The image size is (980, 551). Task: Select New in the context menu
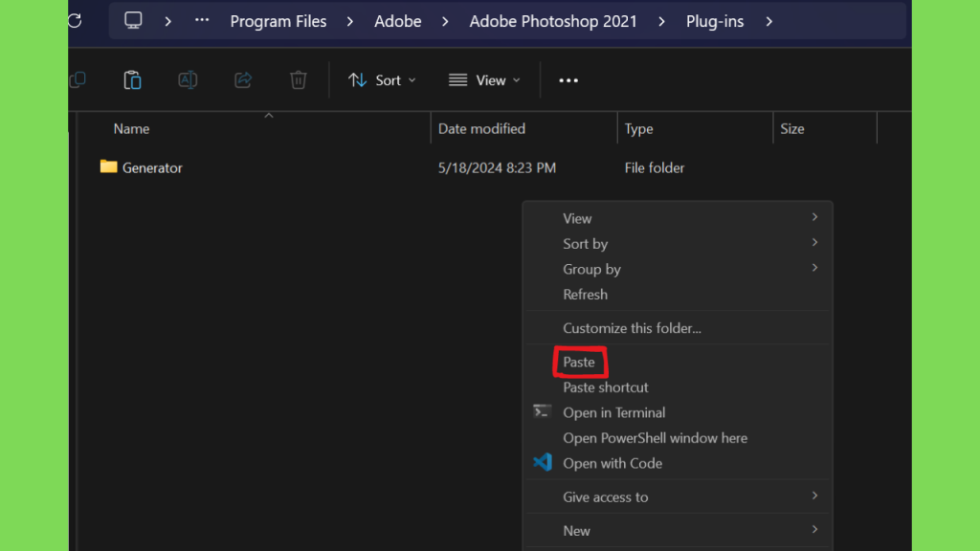[x=678, y=530]
